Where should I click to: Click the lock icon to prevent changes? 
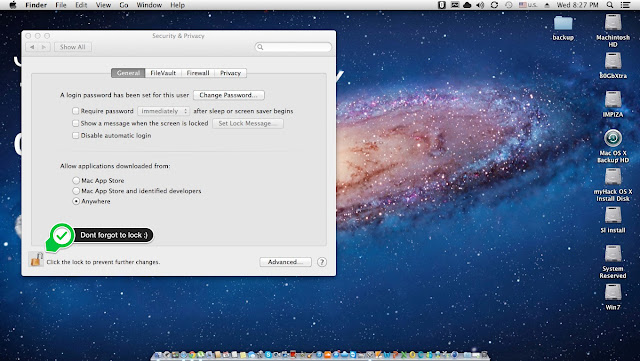coord(36,259)
